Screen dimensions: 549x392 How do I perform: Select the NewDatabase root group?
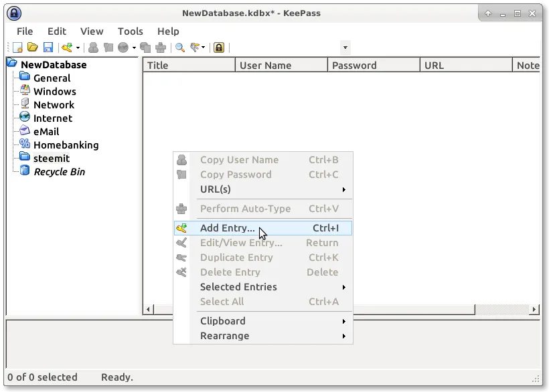pyautogui.click(x=54, y=65)
